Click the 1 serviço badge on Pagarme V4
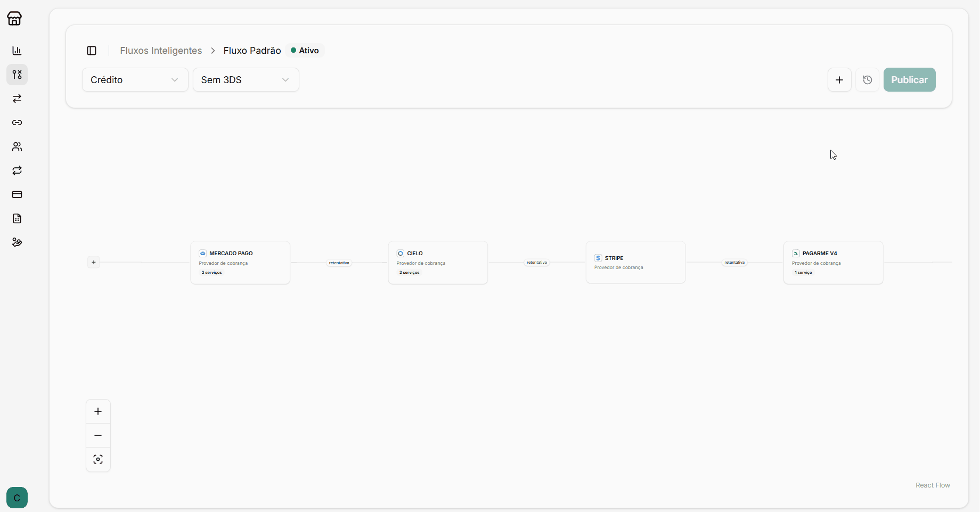 click(803, 272)
